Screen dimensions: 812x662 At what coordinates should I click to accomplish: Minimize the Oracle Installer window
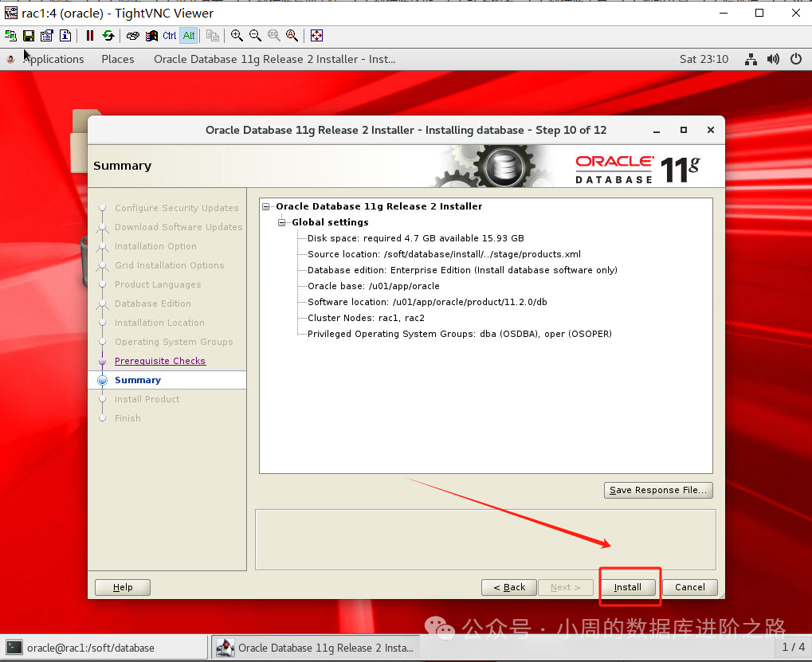click(x=657, y=131)
